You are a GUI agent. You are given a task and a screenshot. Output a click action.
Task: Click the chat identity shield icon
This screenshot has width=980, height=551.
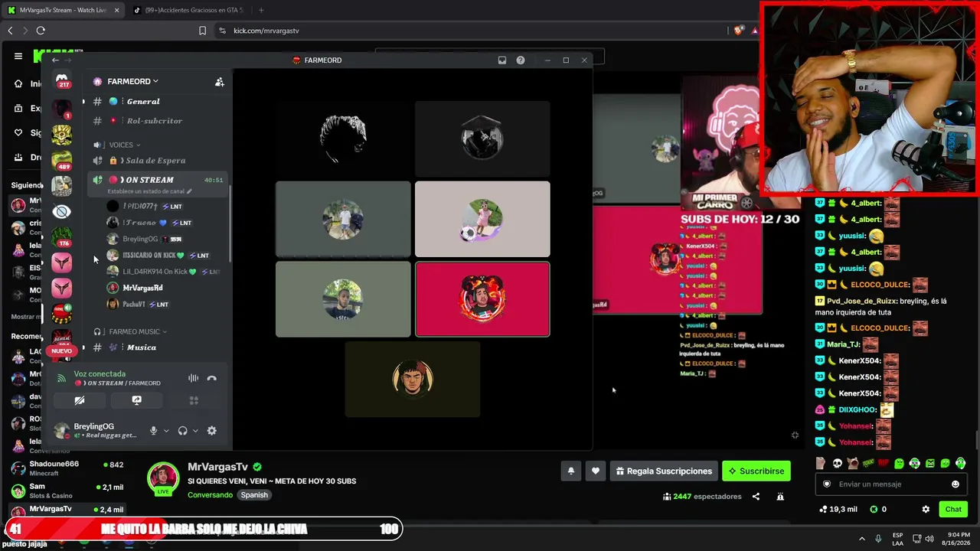pos(827,484)
